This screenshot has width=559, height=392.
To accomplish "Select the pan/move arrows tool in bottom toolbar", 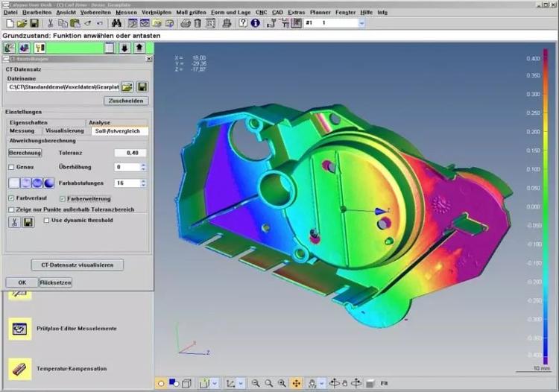I will click(x=296, y=383).
